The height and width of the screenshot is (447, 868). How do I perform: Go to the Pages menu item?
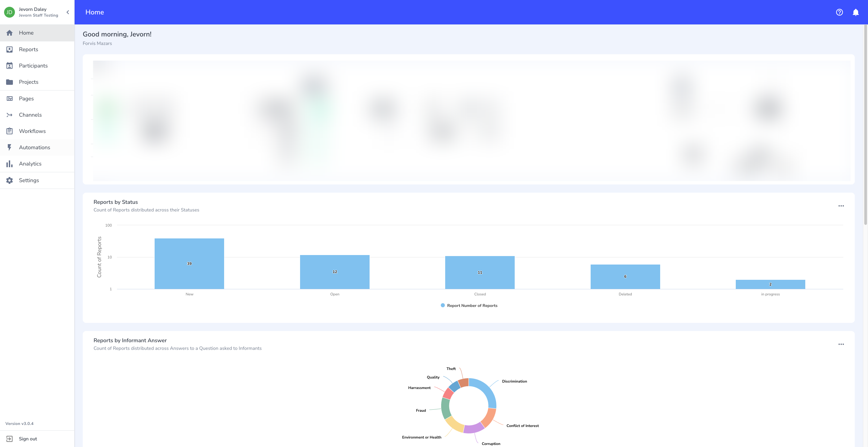pyautogui.click(x=26, y=99)
